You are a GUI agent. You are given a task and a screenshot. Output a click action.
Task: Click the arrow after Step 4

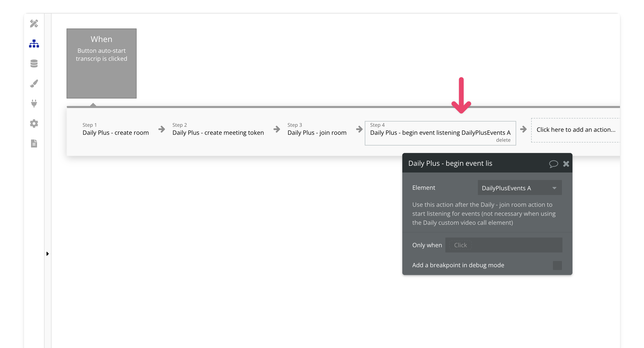coord(523,129)
